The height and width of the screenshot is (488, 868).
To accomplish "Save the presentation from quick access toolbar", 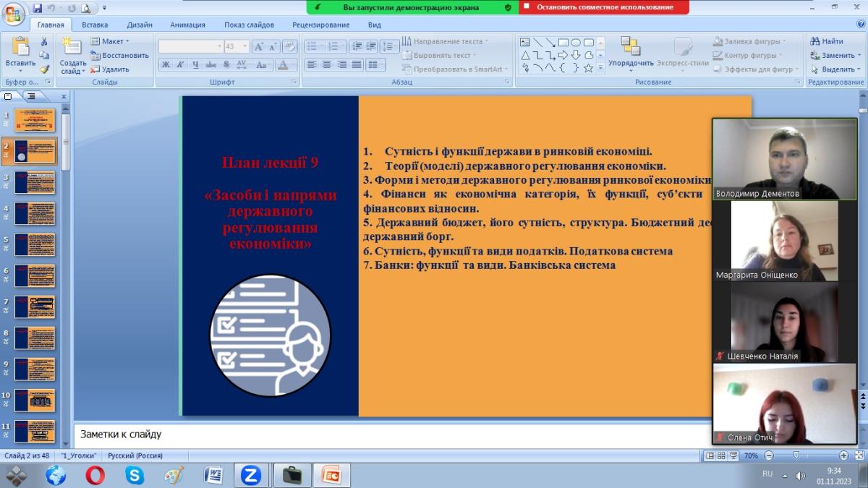I will coord(37,8).
